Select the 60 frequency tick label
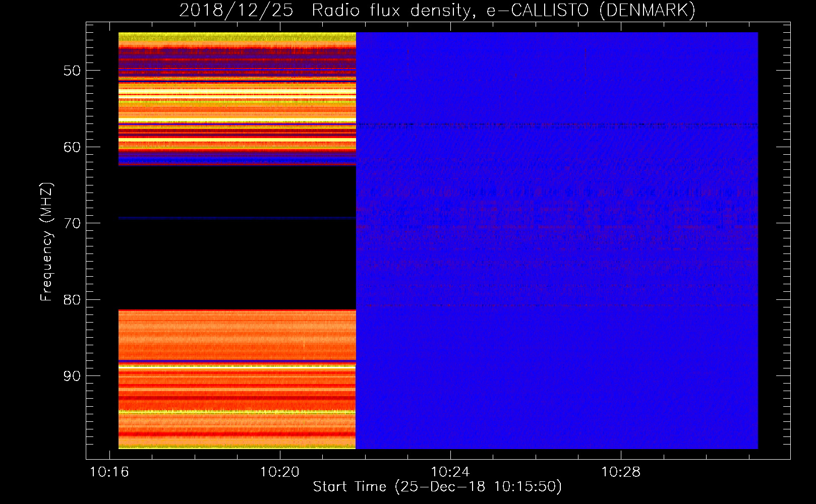 tap(72, 147)
